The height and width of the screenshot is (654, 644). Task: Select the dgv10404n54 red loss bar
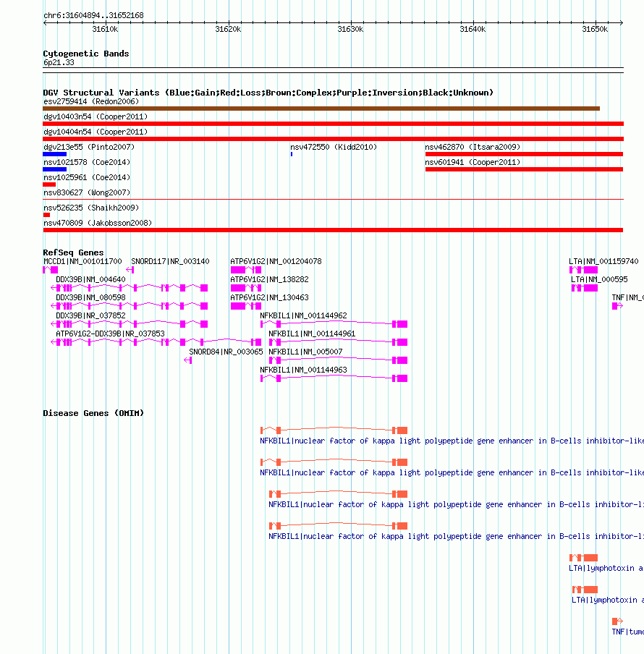click(x=334, y=139)
